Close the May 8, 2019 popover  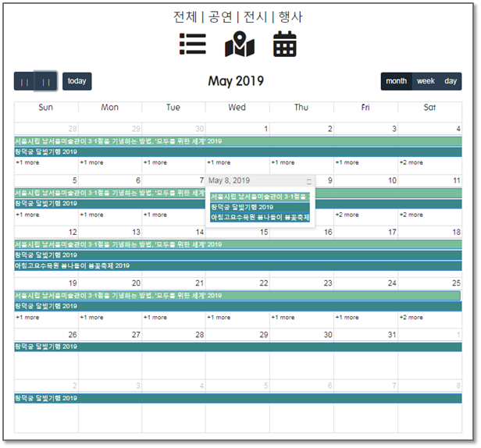coord(309,181)
